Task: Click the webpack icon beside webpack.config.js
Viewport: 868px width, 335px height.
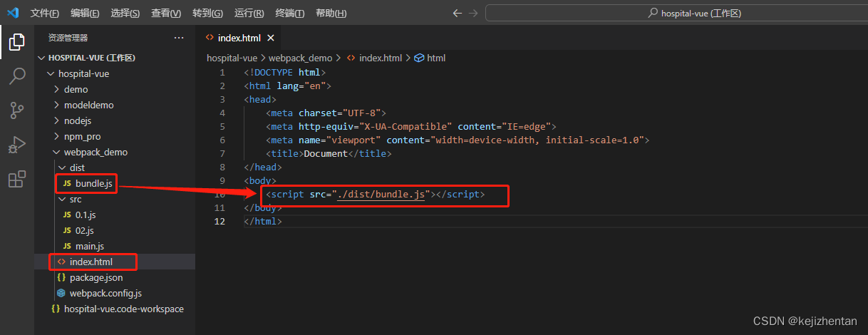Action: click(x=61, y=293)
